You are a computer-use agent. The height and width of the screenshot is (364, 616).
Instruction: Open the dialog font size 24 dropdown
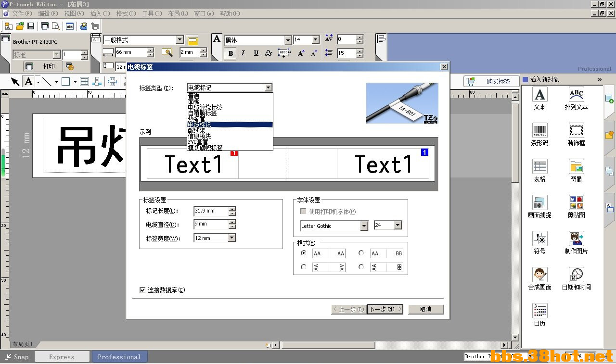pyautogui.click(x=398, y=226)
